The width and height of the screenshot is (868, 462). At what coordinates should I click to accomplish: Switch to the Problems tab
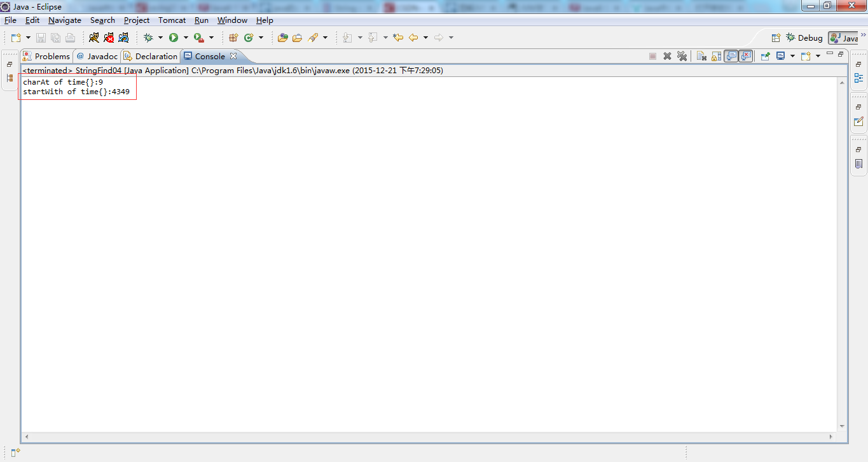(x=46, y=56)
